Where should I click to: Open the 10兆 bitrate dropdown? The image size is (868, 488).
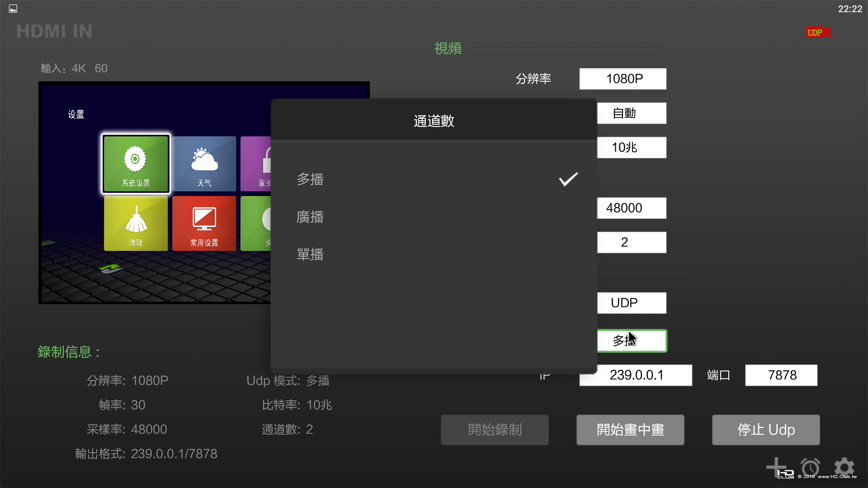632,147
